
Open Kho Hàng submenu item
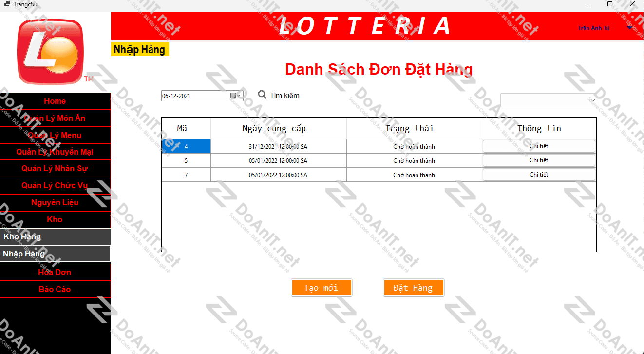[x=55, y=237]
